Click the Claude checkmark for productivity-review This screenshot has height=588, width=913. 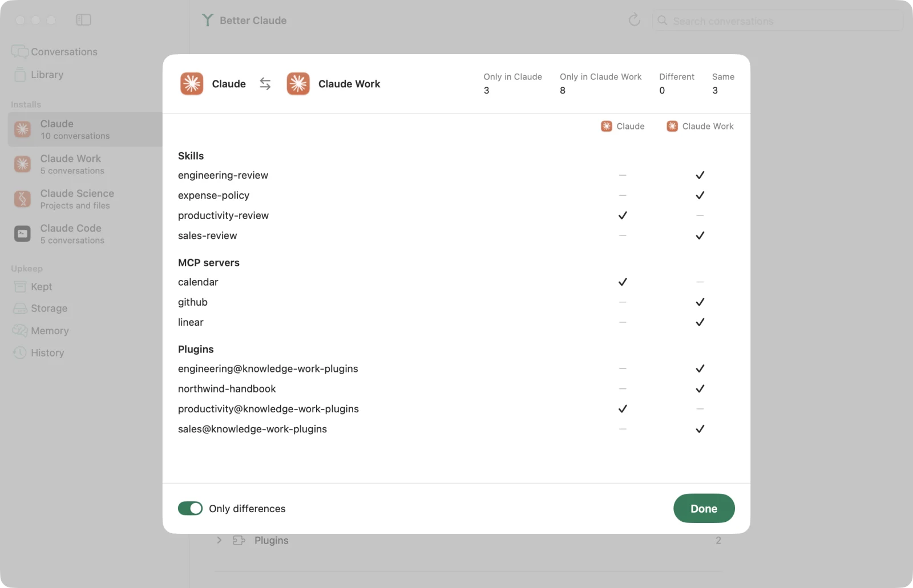pos(623,216)
